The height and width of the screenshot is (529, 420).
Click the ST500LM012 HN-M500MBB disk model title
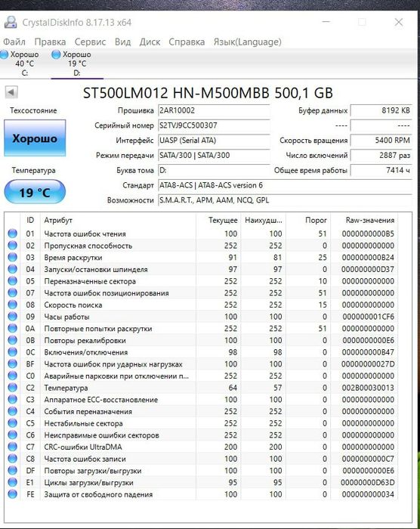208,93
